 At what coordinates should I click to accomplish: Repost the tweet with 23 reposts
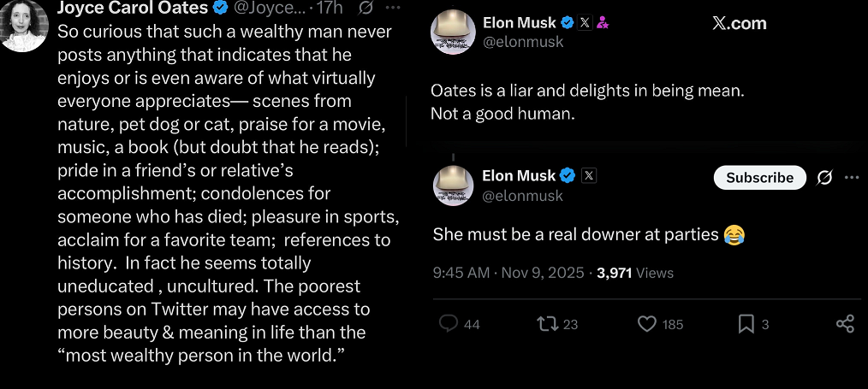(x=545, y=324)
